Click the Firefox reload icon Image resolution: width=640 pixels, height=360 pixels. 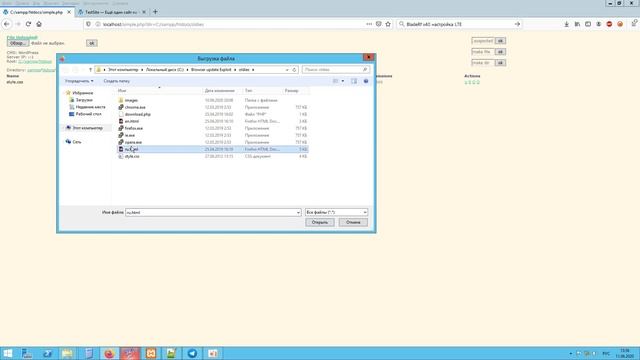[x=28, y=24]
